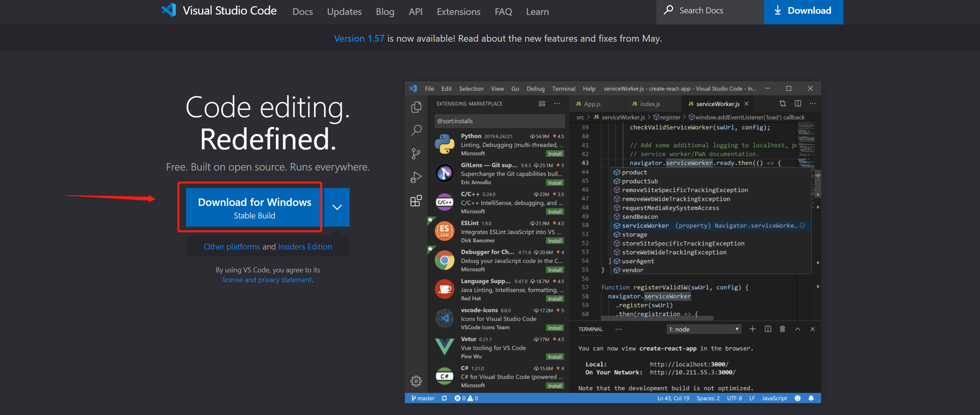Open the Selection menu

point(471,89)
